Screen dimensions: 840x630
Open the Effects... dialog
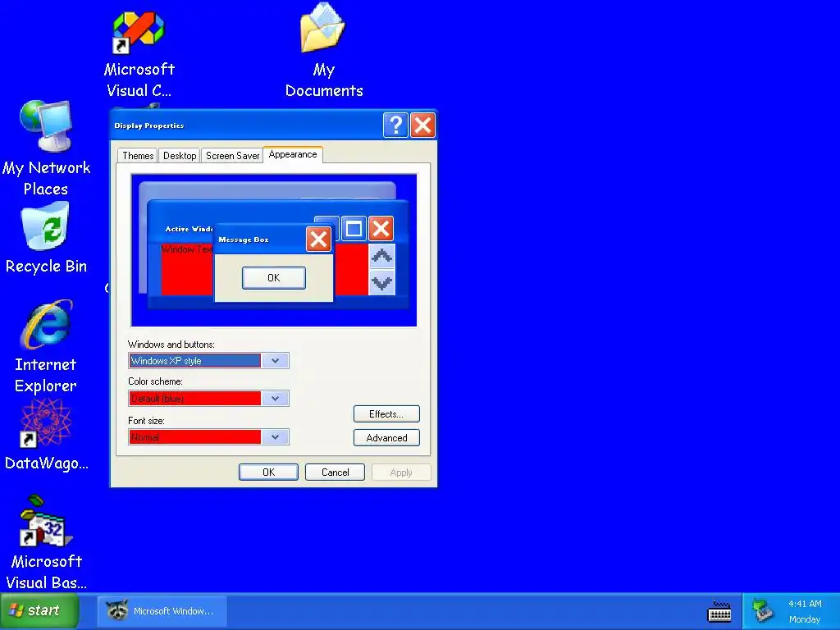pos(386,414)
